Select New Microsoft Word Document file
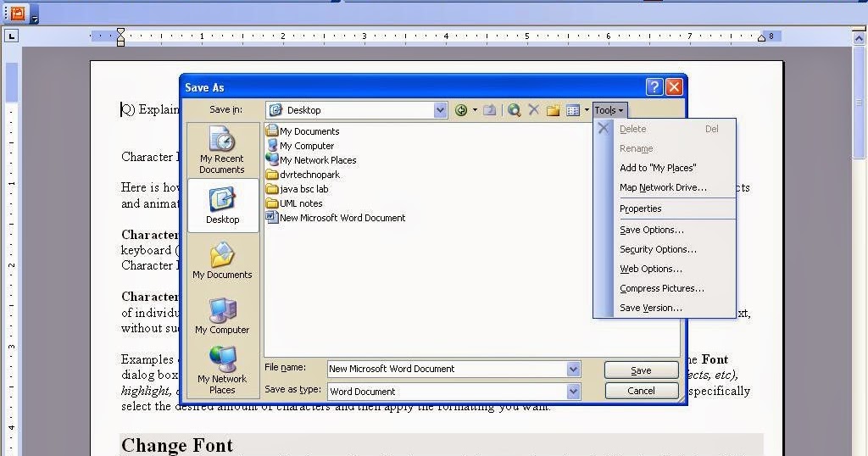The image size is (868, 456). pyautogui.click(x=336, y=218)
